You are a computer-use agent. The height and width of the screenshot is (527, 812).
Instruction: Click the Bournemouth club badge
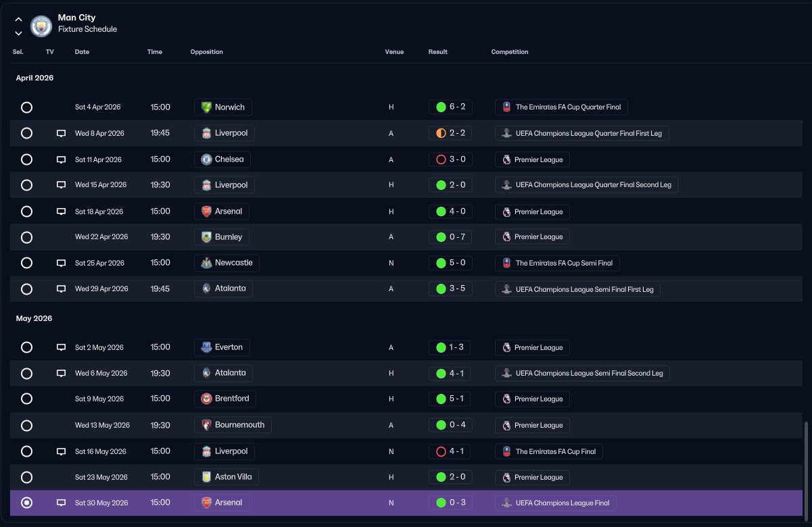click(x=206, y=425)
